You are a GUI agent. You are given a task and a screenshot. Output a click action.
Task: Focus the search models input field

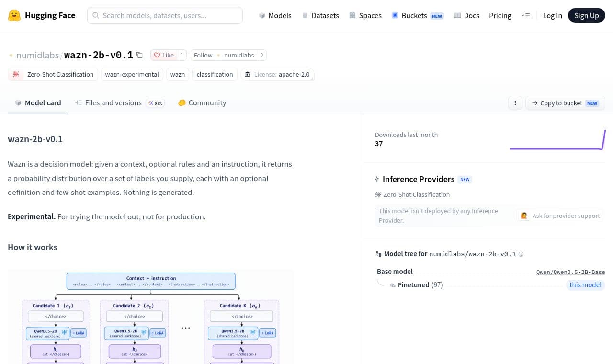click(x=165, y=15)
